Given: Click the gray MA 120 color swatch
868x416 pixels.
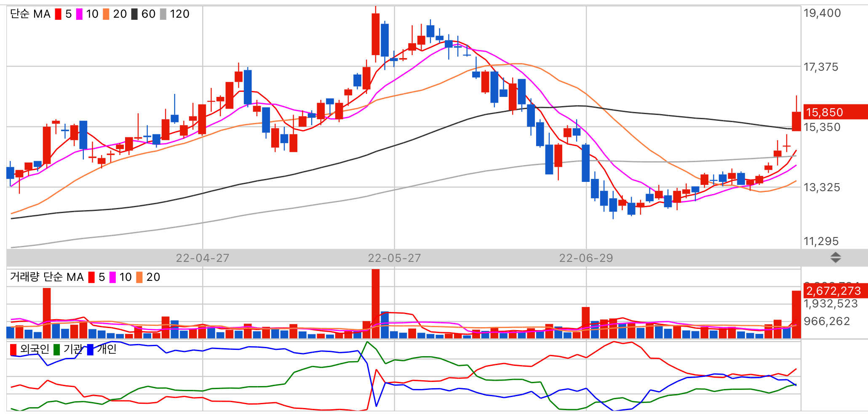Looking at the screenshot, I should [163, 14].
